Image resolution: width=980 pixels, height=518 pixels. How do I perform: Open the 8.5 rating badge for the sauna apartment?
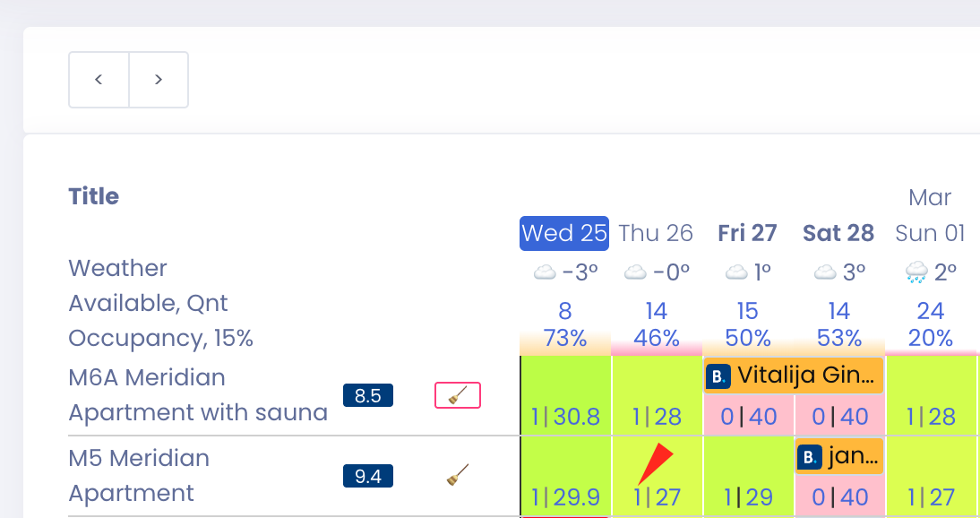click(367, 394)
